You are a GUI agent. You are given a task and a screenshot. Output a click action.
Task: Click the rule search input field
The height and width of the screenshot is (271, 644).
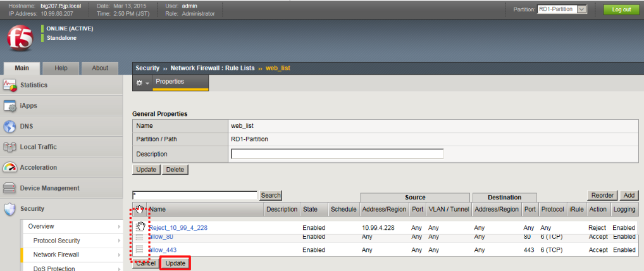point(195,195)
